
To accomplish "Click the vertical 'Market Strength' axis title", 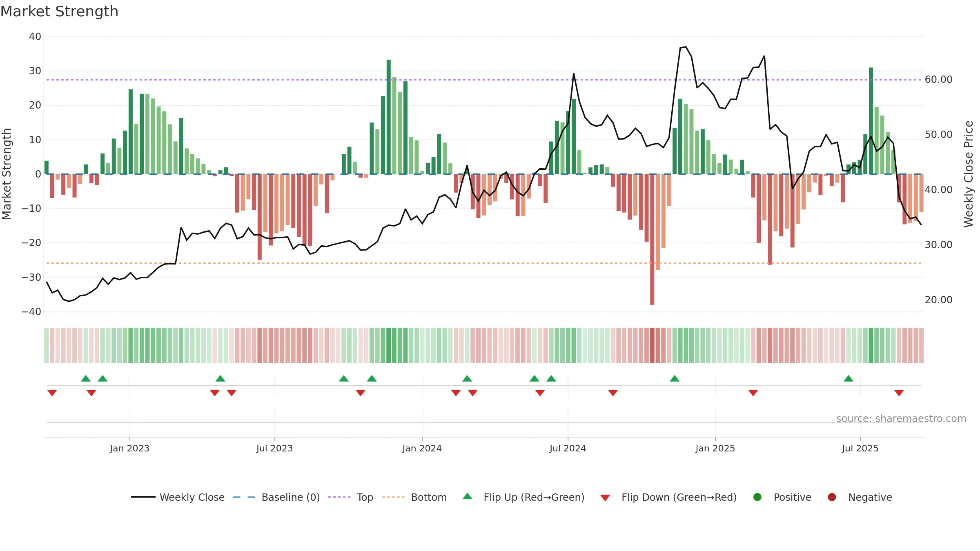I will (x=7, y=174).
